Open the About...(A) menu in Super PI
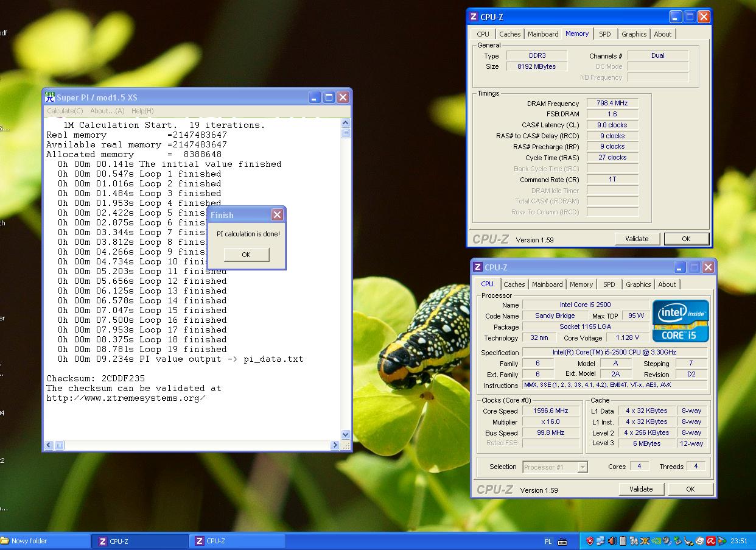The width and height of the screenshot is (756, 550). pos(107,111)
